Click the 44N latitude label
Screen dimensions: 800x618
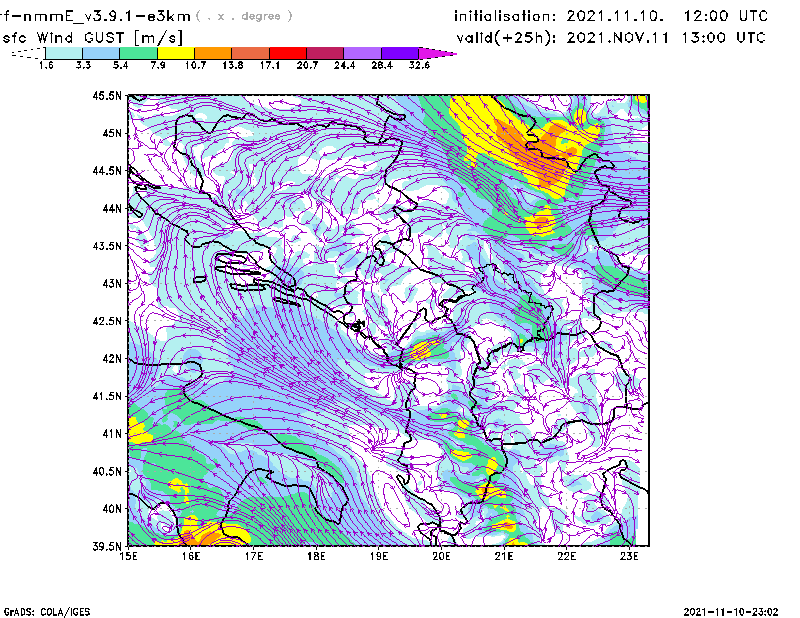[112, 208]
